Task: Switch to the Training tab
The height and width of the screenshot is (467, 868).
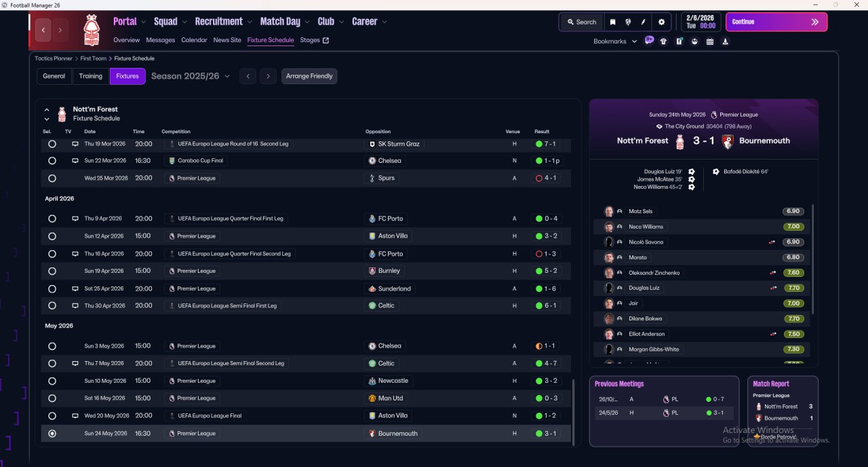Action: (91, 76)
